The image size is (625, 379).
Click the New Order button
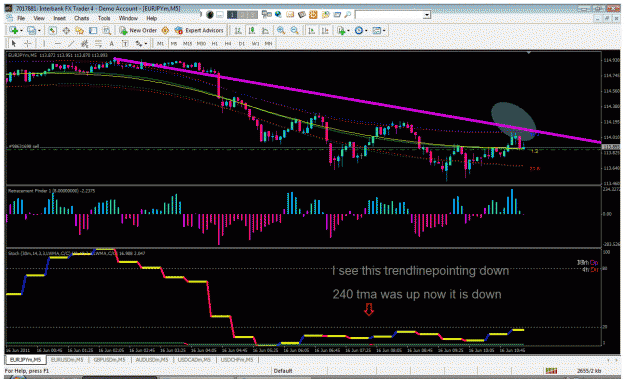[138, 31]
